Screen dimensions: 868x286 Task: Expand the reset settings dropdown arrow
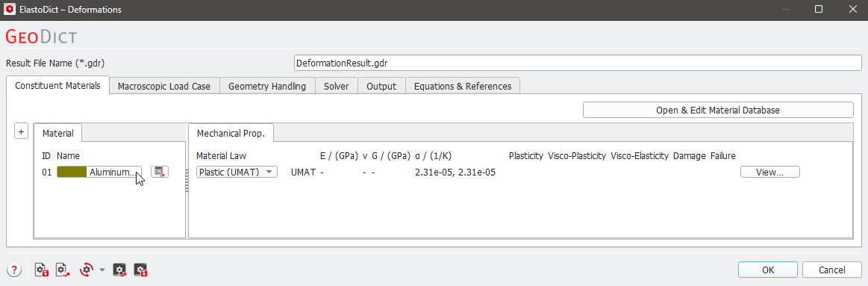[x=102, y=270]
